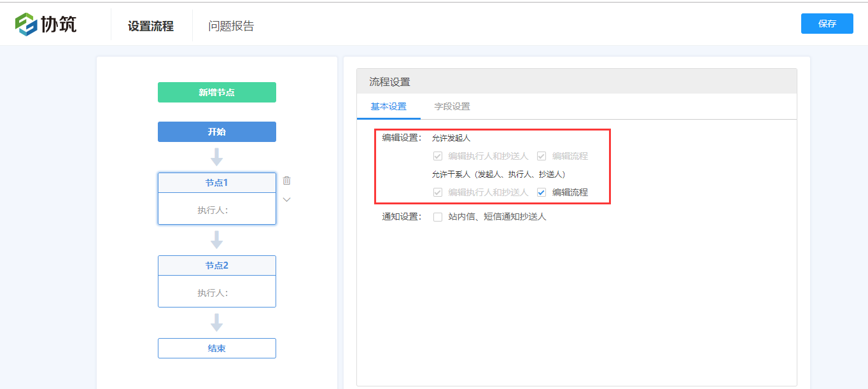Screen dimensions: 868x389
Task: Delete 节点1 using the trash icon
Action: pyautogui.click(x=287, y=180)
